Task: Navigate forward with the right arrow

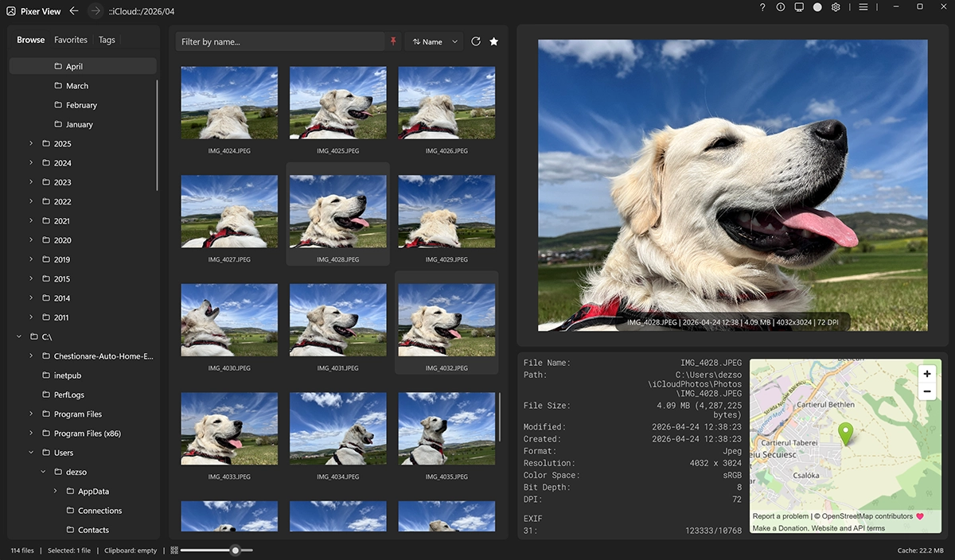Action: click(95, 11)
